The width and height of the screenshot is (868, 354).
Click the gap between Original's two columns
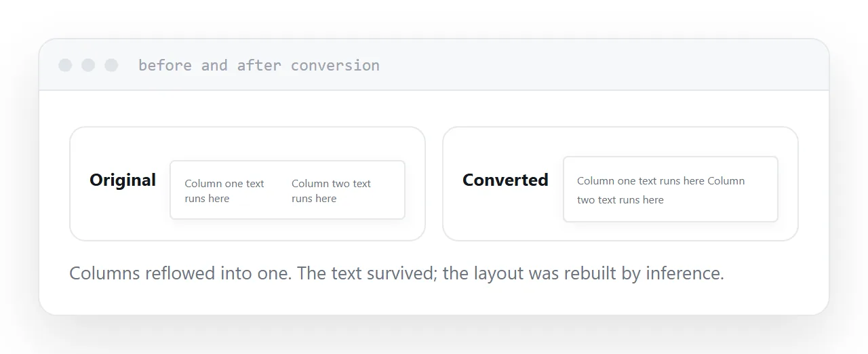pyautogui.click(x=278, y=191)
